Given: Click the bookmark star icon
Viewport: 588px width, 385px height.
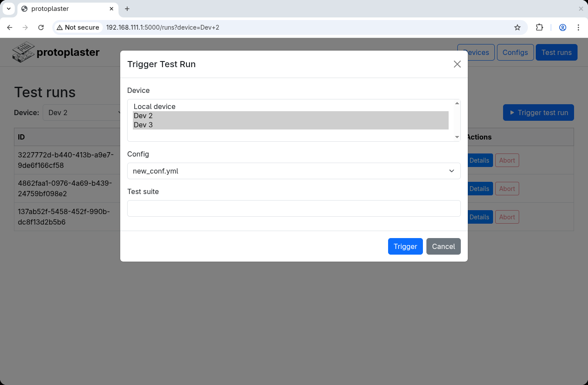Looking at the screenshot, I should 517,27.
